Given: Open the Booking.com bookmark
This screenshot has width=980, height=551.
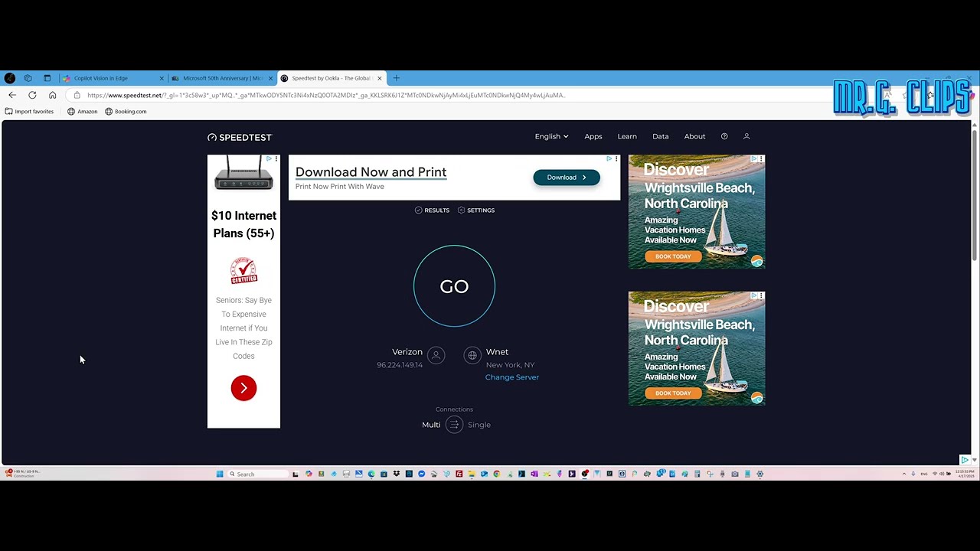Looking at the screenshot, I should point(126,112).
